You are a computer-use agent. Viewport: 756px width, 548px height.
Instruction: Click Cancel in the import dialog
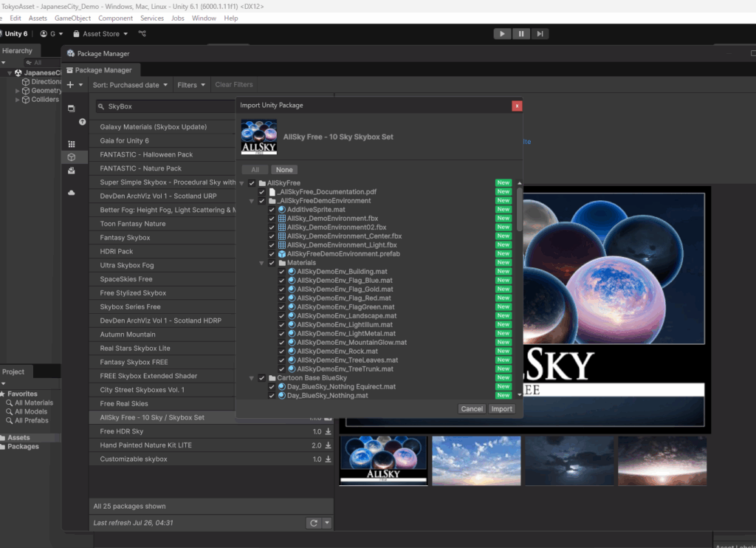point(472,409)
